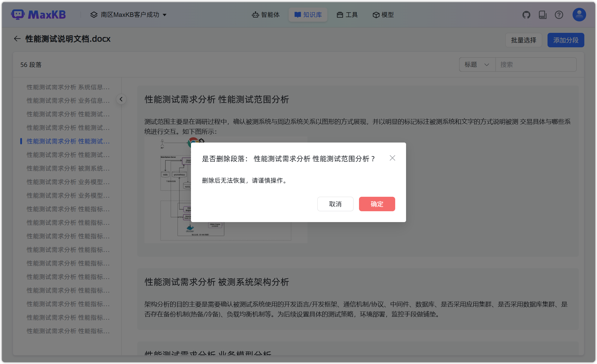Open the GitHub repository icon

click(x=526, y=14)
